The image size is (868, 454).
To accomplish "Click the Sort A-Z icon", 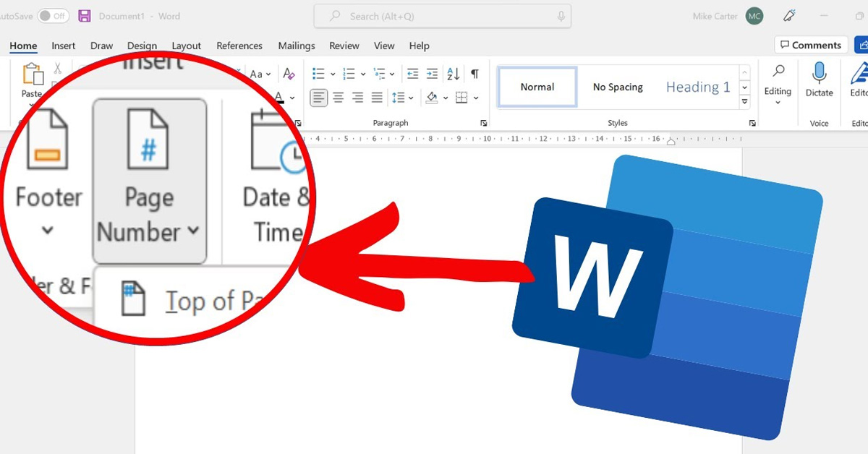I will [454, 74].
